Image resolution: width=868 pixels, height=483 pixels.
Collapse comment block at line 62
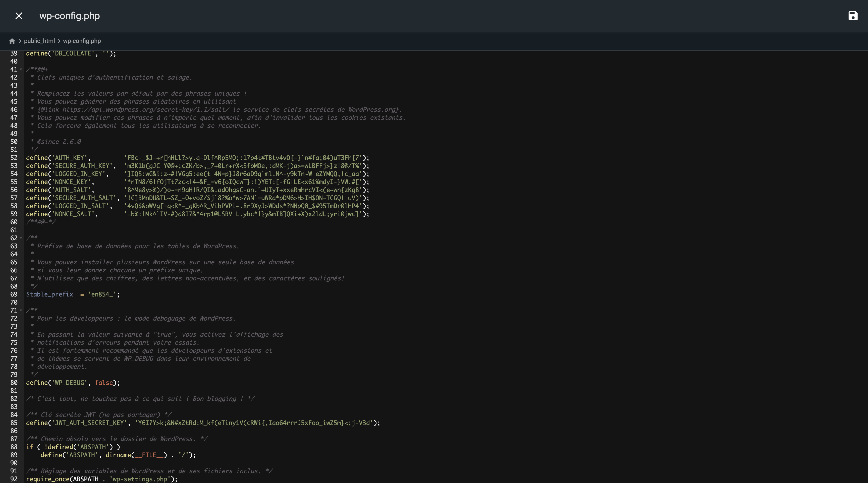tap(21, 238)
